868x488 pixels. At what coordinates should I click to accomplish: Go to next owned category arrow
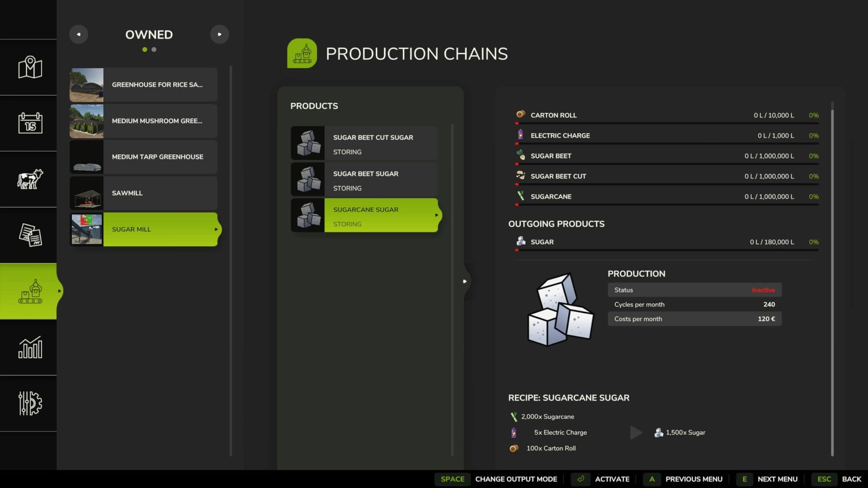coord(219,34)
